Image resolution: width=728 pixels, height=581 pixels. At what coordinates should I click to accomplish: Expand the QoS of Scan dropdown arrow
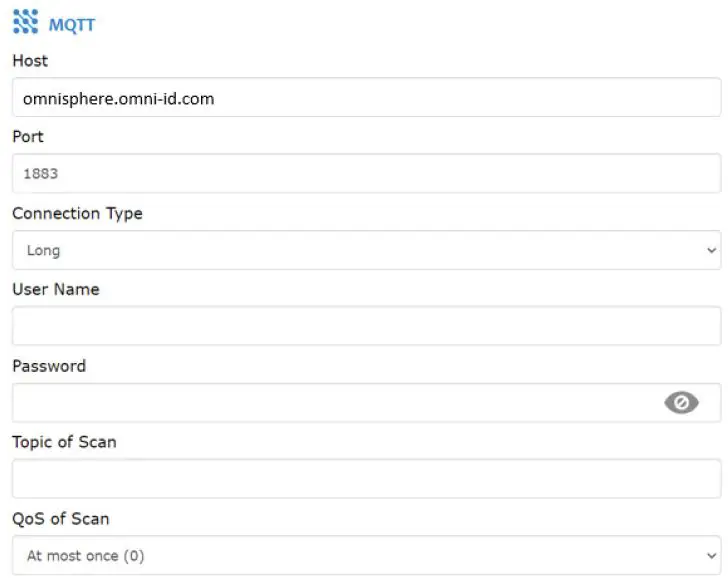(711, 555)
